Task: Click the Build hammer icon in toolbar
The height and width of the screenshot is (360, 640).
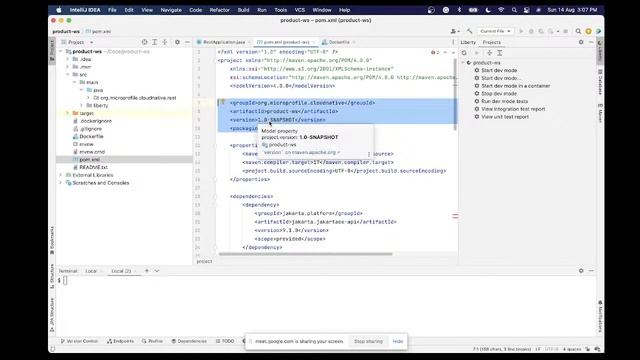Action: click(470, 31)
